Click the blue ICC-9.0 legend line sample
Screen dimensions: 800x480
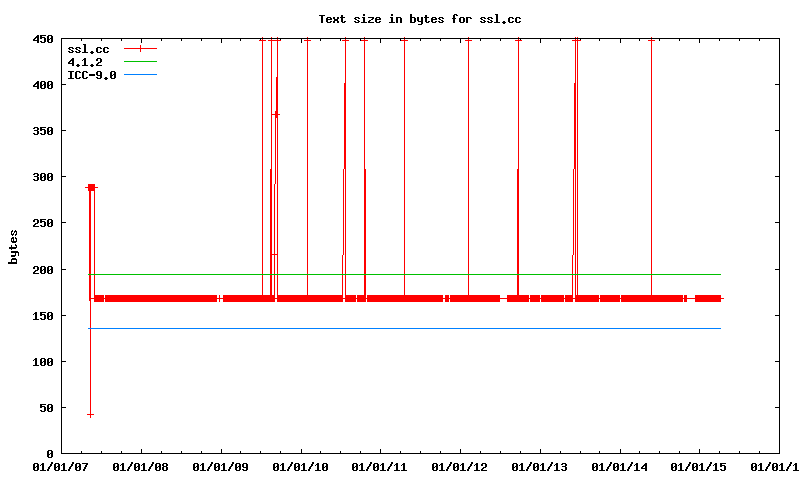(x=141, y=75)
